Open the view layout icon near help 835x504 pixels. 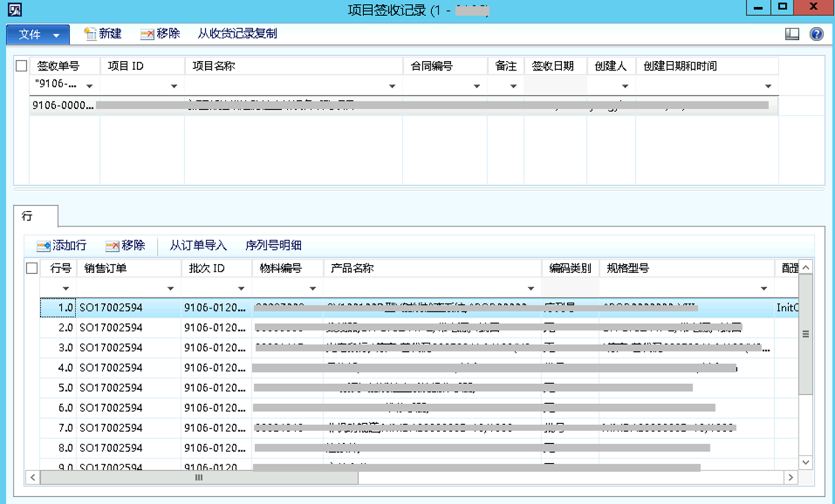tap(792, 34)
